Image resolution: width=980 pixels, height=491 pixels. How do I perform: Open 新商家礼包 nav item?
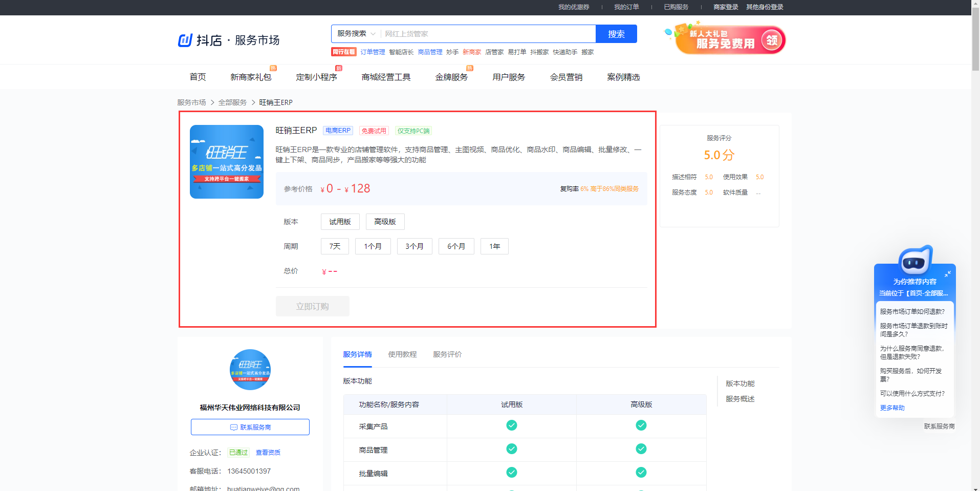(x=251, y=77)
